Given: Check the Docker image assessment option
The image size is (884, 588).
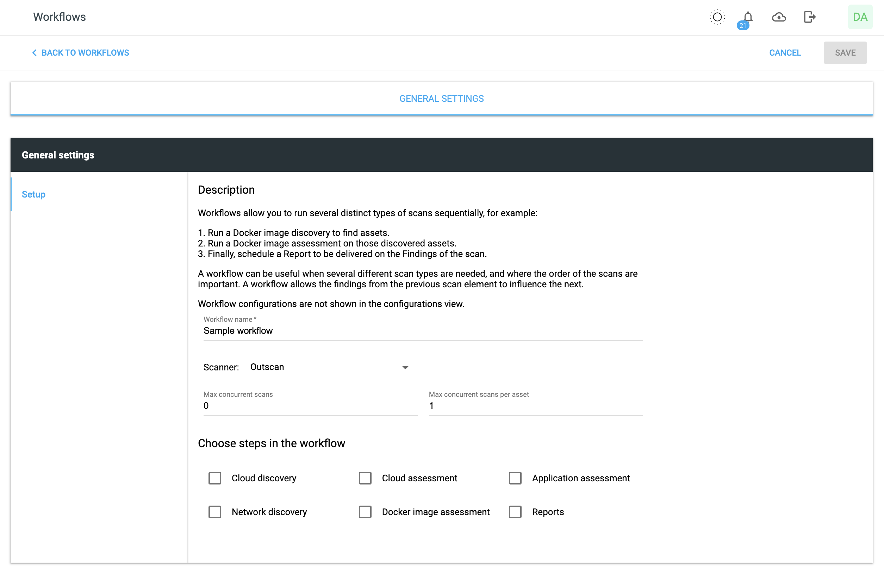Looking at the screenshot, I should (x=365, y=512).
